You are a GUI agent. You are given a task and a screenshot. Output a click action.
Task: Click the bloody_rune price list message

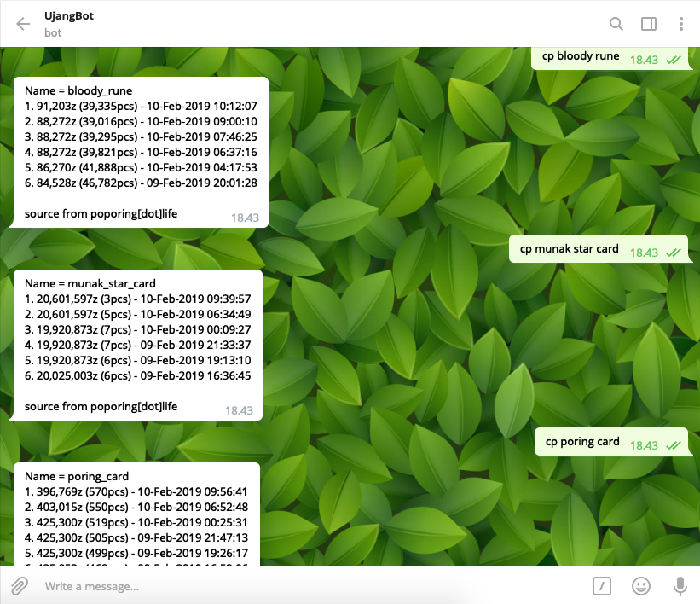pyautogui.click(x=139, y=153)
